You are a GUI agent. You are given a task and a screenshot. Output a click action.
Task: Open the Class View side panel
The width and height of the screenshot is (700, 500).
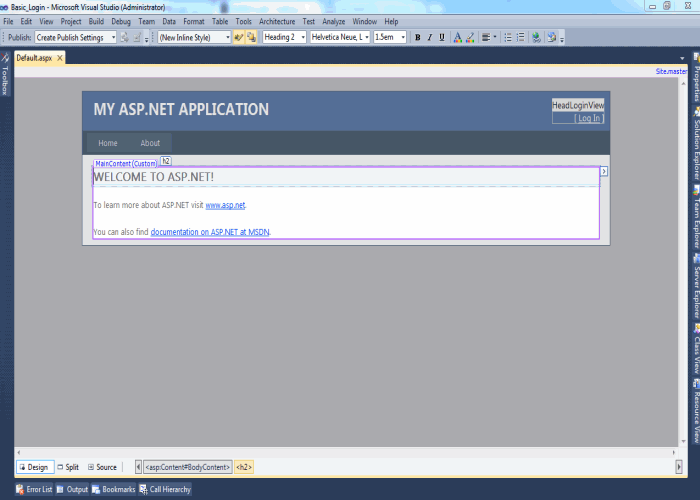click(x=696, y=349)
